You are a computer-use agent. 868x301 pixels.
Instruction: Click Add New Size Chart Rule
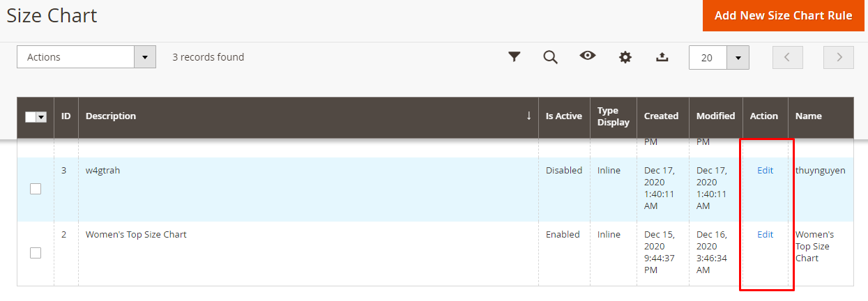point(784,15)
